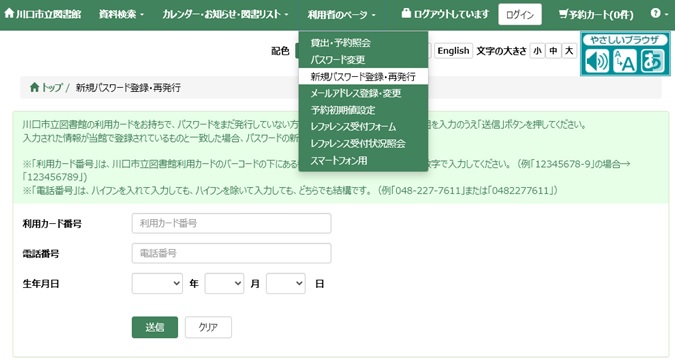Open the 予約カート(0件) link
This screenshot has height=361, width=675.
click(x=596, y=15)
